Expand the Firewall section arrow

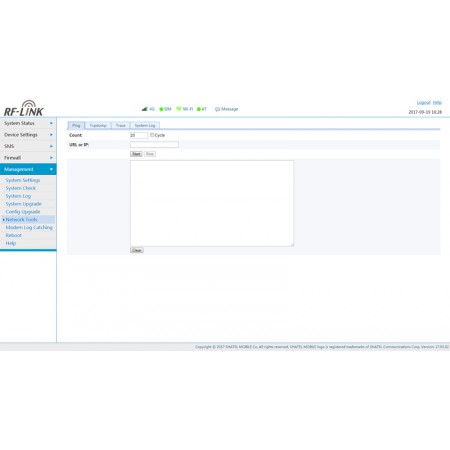tap(51, 158)
